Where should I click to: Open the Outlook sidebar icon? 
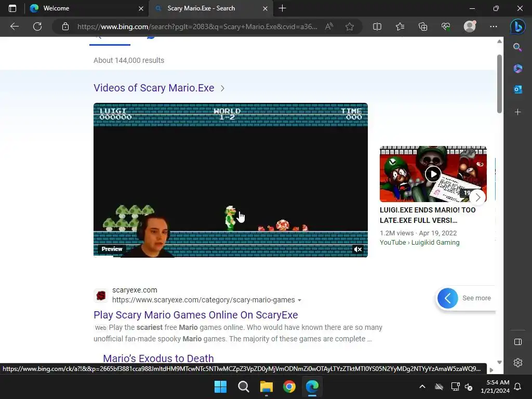click(517, 89)
